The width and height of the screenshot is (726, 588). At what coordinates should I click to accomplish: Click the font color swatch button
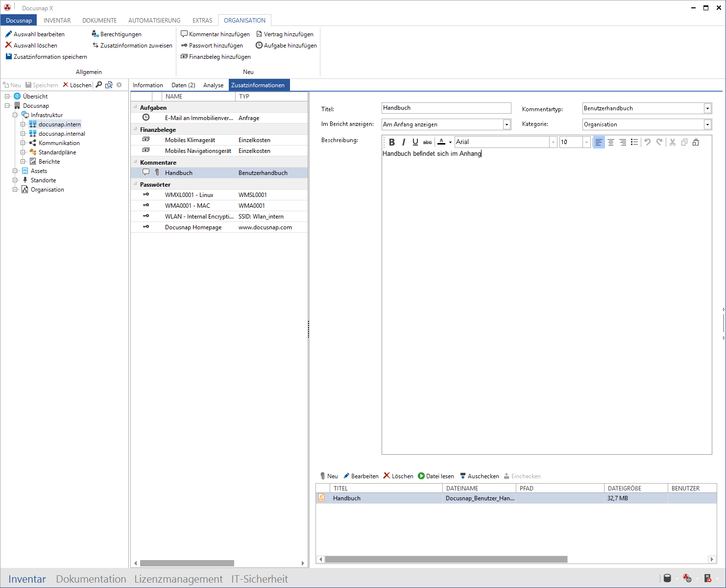pos(441,142)
